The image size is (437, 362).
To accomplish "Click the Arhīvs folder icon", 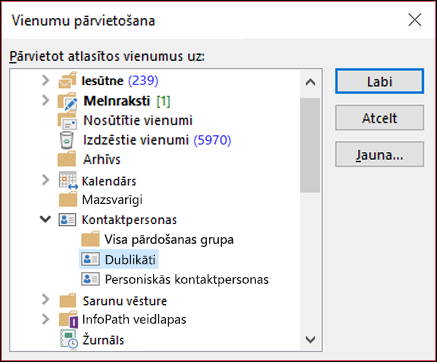I will pos(67,159).
